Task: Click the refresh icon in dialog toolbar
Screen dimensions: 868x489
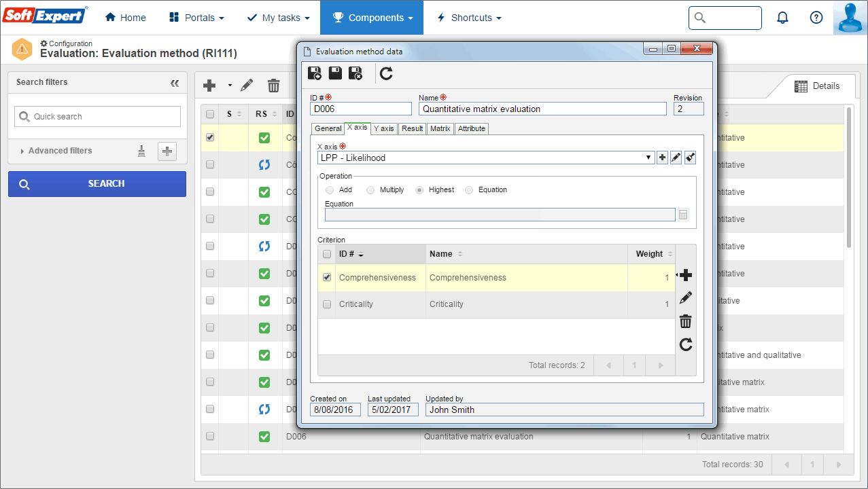Action: click(386, 73)
